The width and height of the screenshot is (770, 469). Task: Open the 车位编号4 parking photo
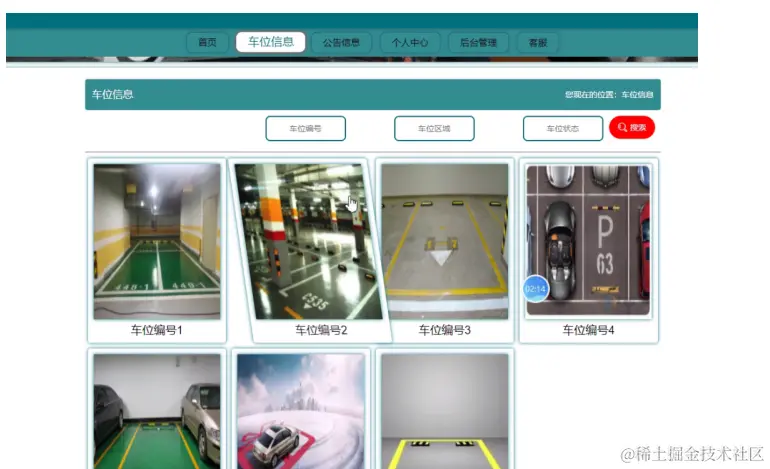pyautogui.click(x=588, y=240)
